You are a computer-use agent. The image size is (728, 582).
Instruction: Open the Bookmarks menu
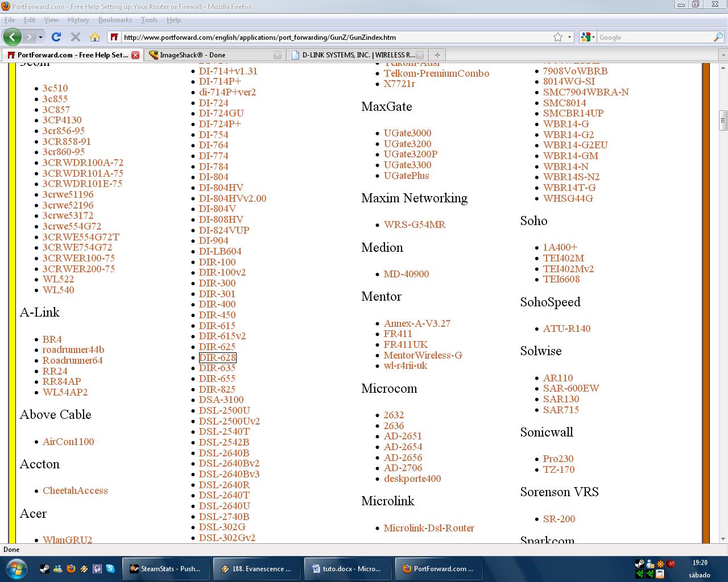(115, 19)
